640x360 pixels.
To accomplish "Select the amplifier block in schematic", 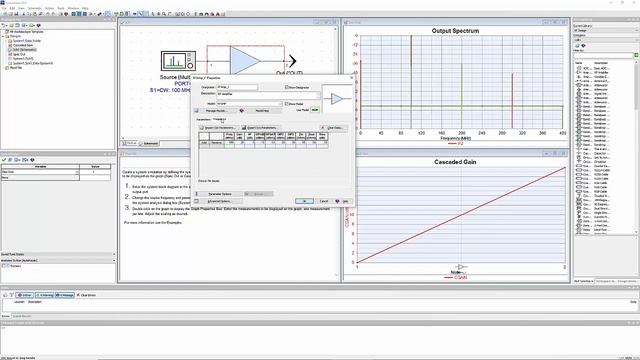I will (245, 60).
